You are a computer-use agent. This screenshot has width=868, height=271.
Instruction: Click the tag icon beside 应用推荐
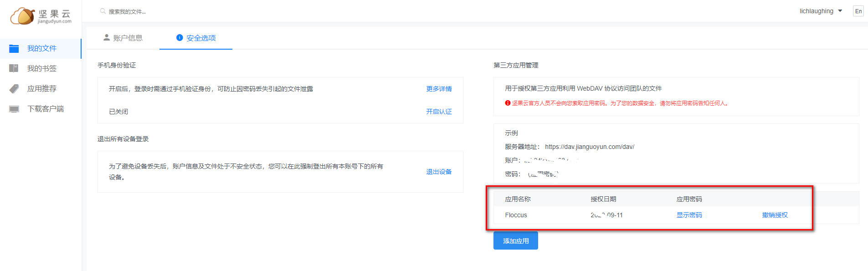(x=14, y=88)
